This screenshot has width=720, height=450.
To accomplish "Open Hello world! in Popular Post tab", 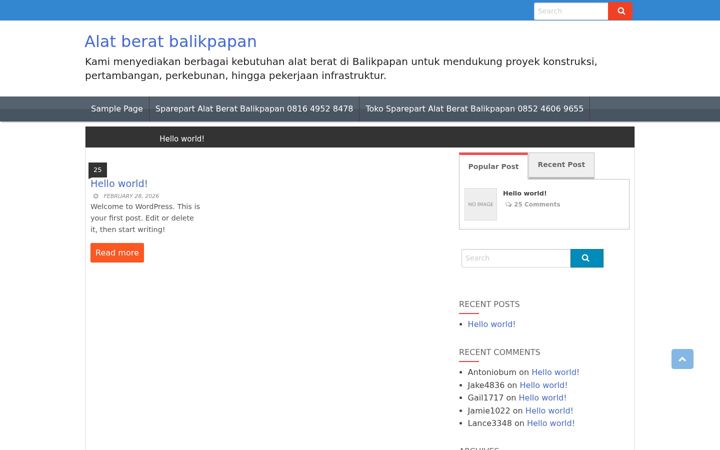I will click(524, 193).
